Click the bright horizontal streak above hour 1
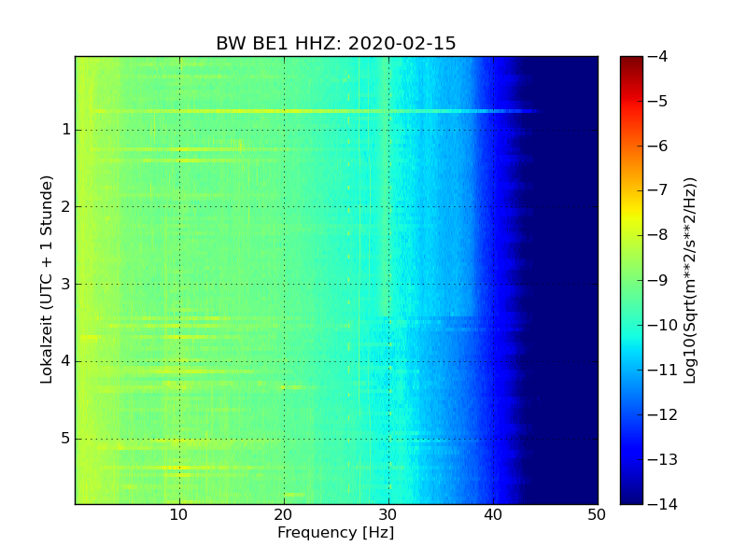The height and width of the screenshot is (560, 747). coord(315,111)
